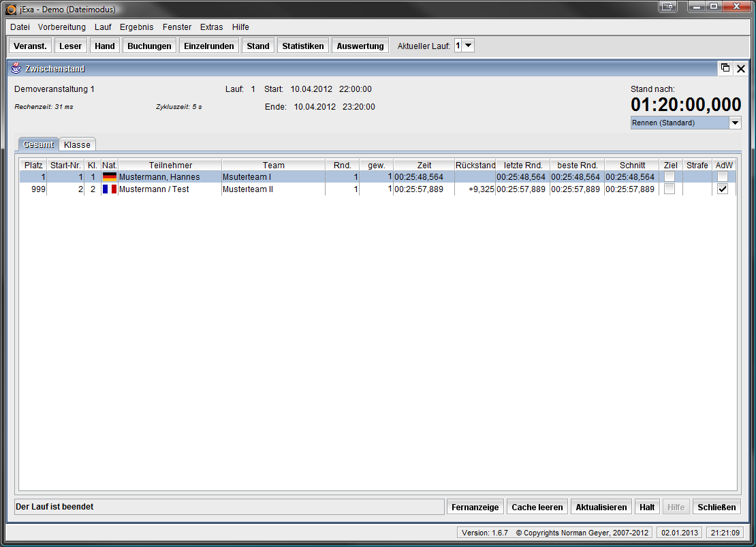Click the Zwischenstand panel icon
This screenshot has width=756, height=547.
coord(16,68)
